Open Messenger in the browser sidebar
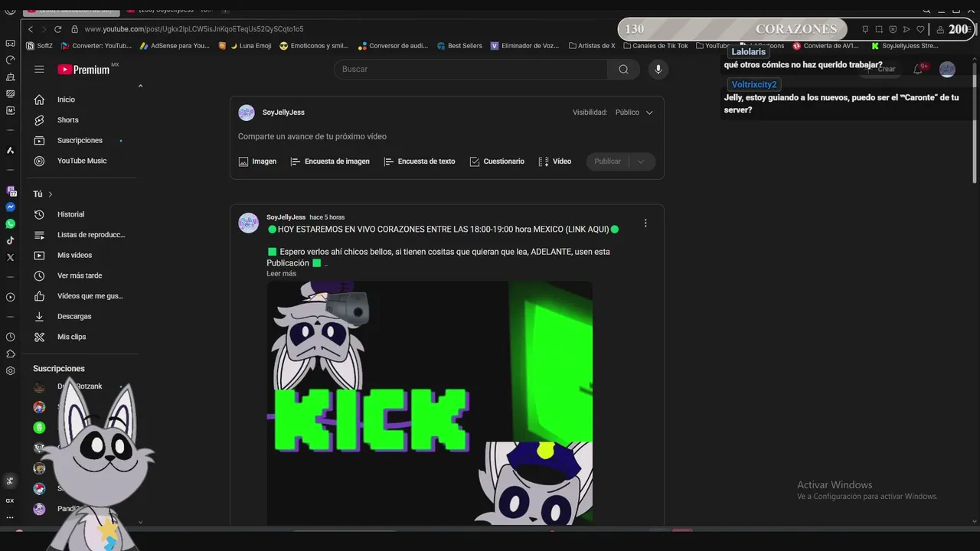 (x=10, y=207)
